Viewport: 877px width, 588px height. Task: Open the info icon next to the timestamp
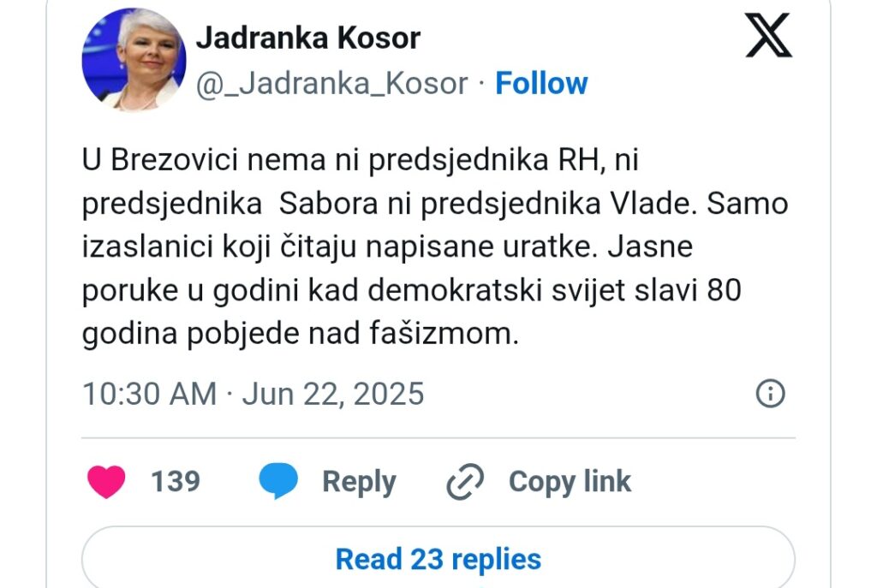[x=770, y=394]
